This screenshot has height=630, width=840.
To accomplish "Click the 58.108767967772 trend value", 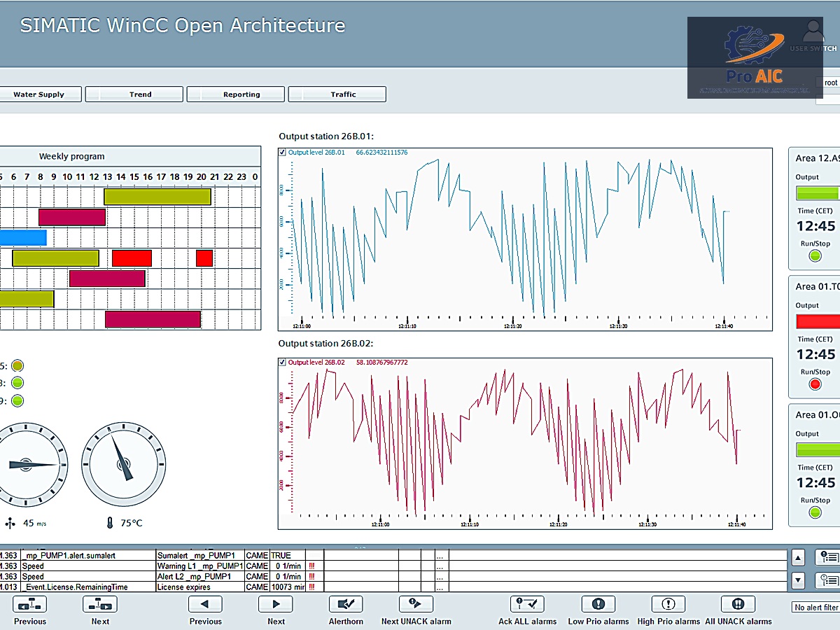I will click(381, 363).
